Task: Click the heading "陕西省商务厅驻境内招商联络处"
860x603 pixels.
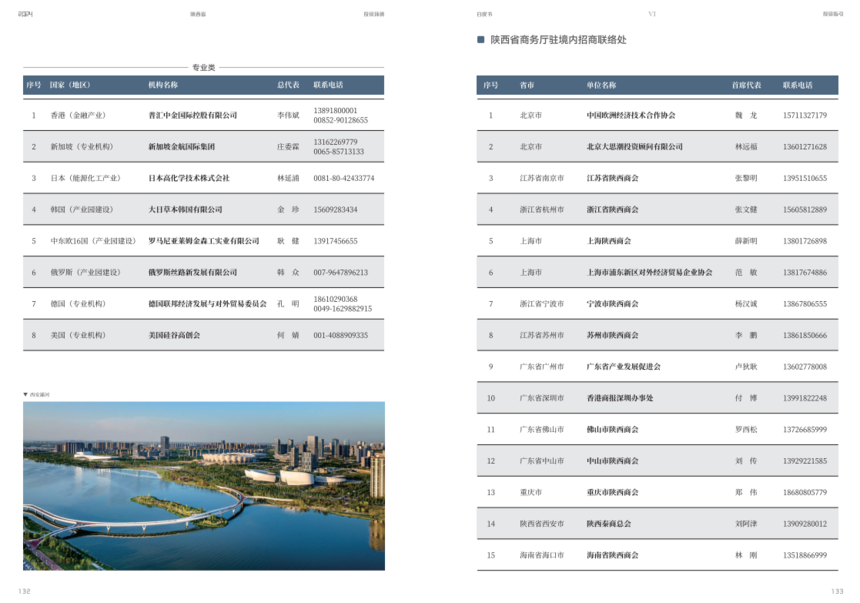Action: point(558,40)
